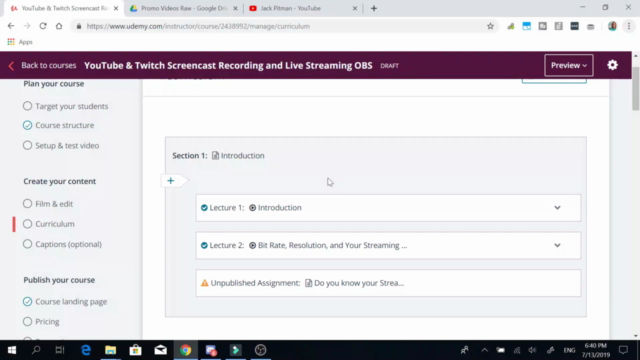Viewport: 640px width, 360px height.
Task: Open the Chrome three-dot menu
Action: point(629,26)
